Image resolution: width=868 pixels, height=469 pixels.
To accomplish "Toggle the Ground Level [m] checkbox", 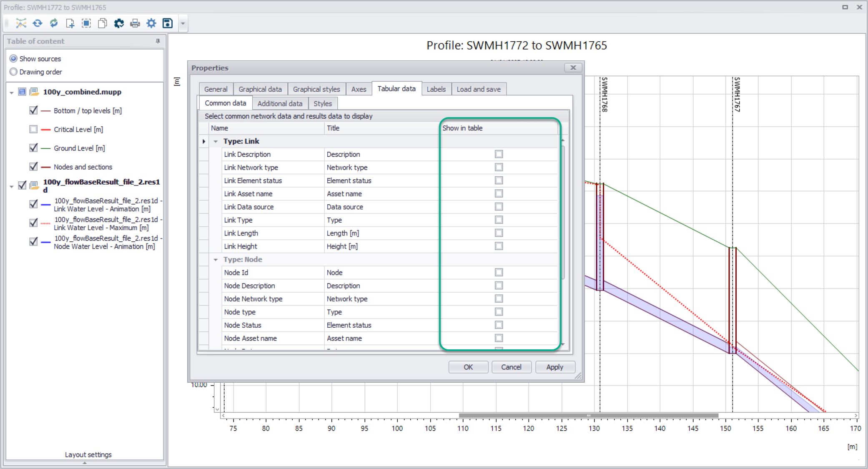I will (x=33, y=148).
